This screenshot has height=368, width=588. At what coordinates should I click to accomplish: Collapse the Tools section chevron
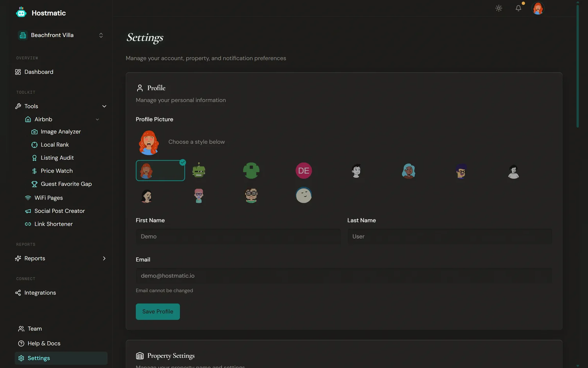point(104,106)
